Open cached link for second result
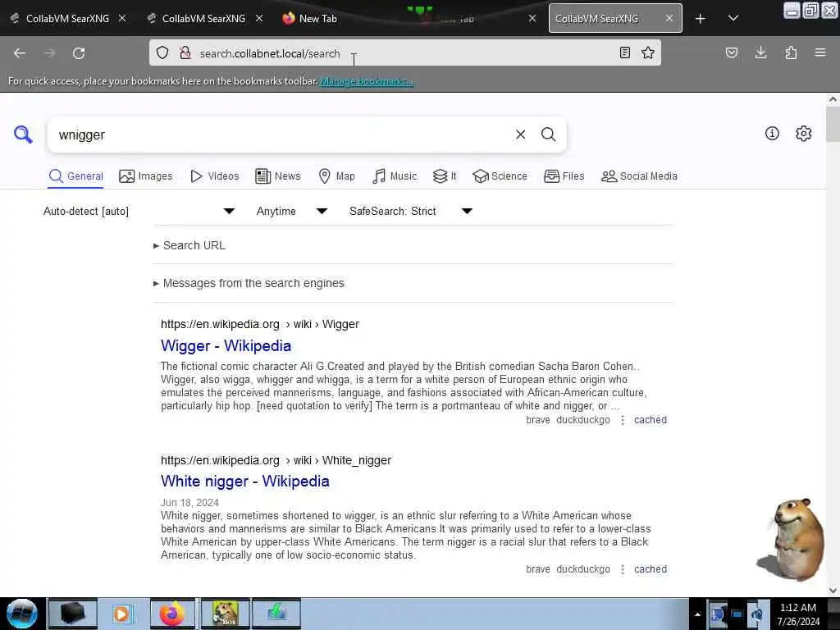This screenshot has height=630, width=840. (651, 569)
